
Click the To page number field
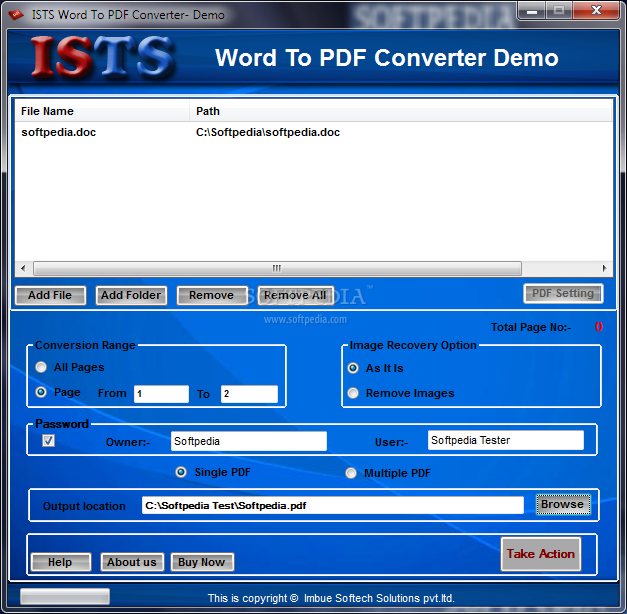tap(249, 394)
